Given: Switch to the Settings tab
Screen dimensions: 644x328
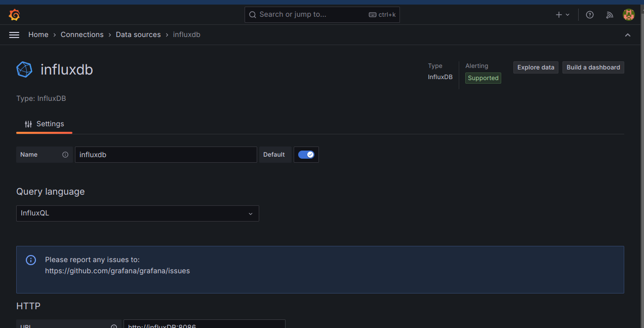Looking at the screenshot, I should coord(45,124).
